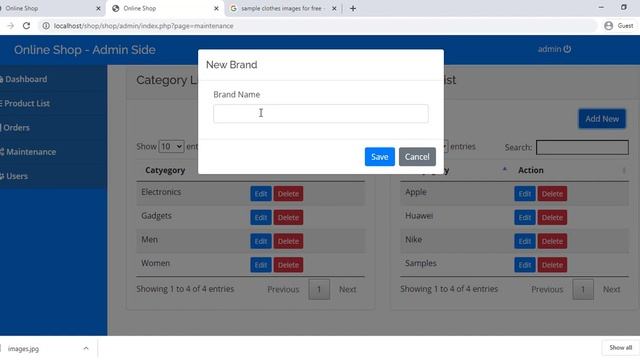The image size is (640, 360).
Task: Go to Orders in the sidebar
Action: 16,128
